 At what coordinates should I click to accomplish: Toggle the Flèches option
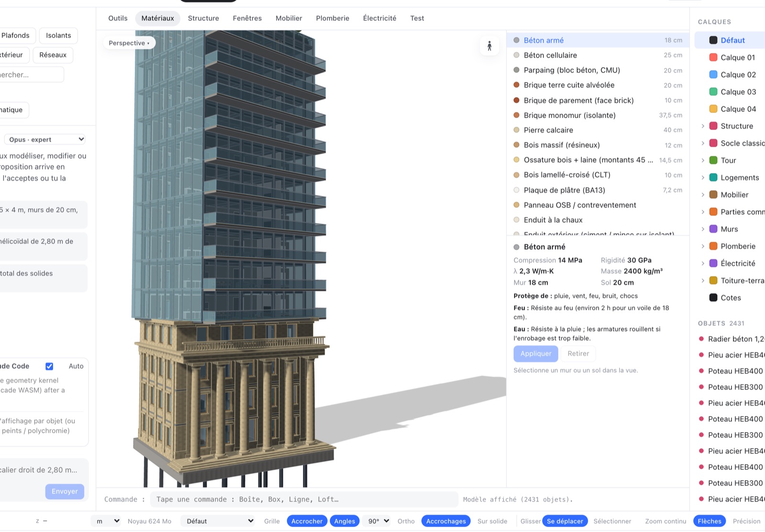(x=709, y=521)
